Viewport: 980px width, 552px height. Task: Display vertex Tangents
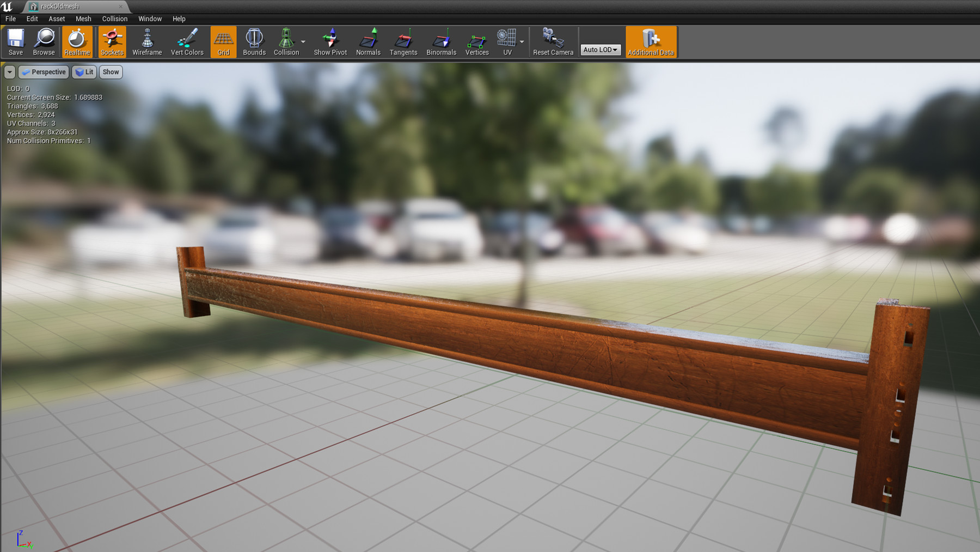[x=403, y=41]
